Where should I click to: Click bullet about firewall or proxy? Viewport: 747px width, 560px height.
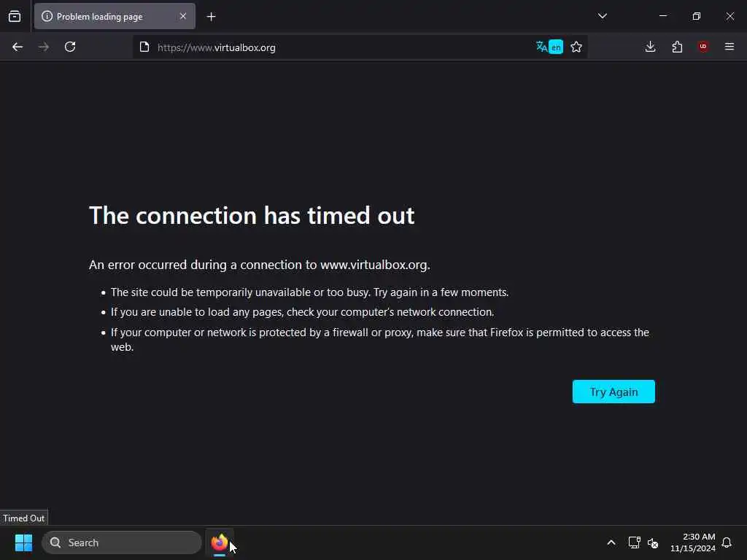[x=379, y=340]
